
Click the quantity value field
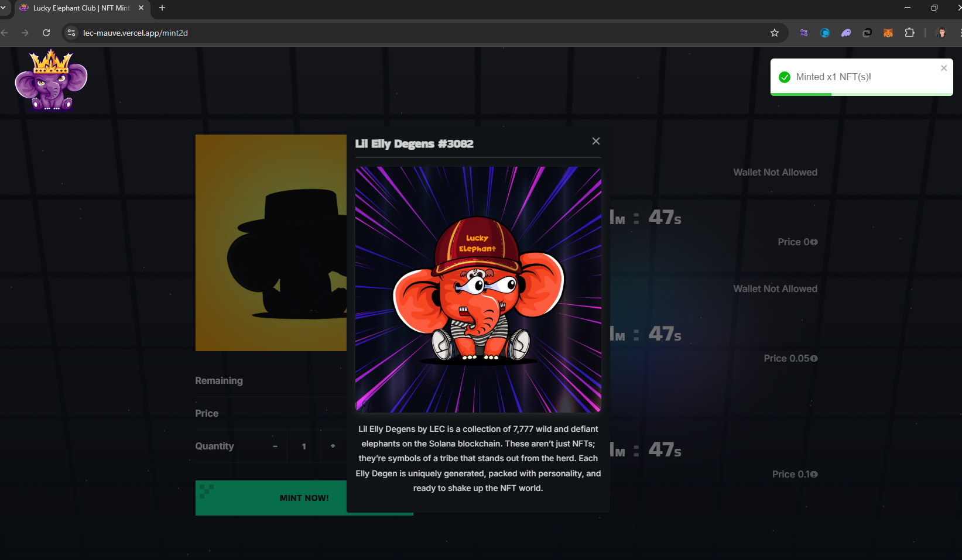pos(304,446)
